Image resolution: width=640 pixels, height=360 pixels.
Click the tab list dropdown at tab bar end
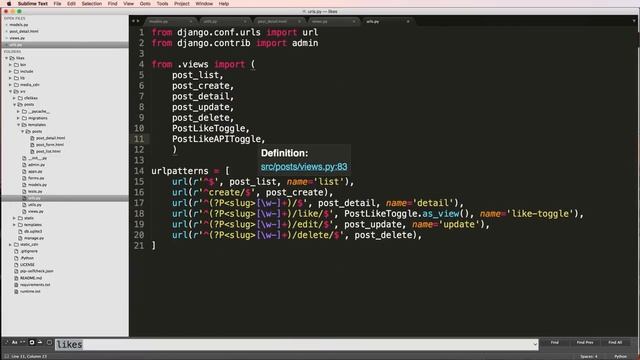click(x=634, y=21)
